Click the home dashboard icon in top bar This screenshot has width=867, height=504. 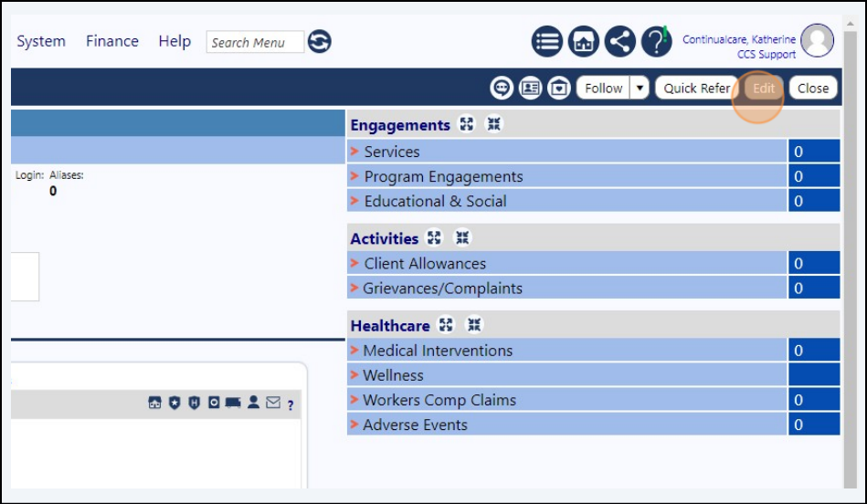point(584,41)
